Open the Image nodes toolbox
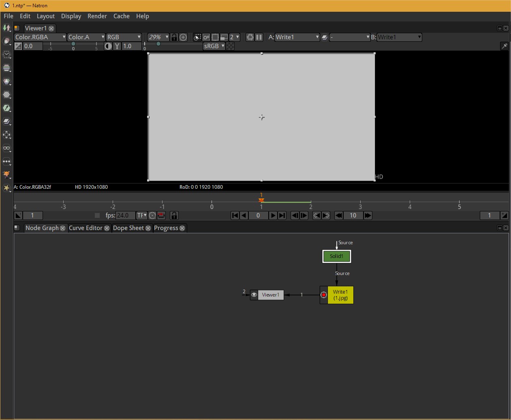511x420 pixels. click(x=6, y=28)
